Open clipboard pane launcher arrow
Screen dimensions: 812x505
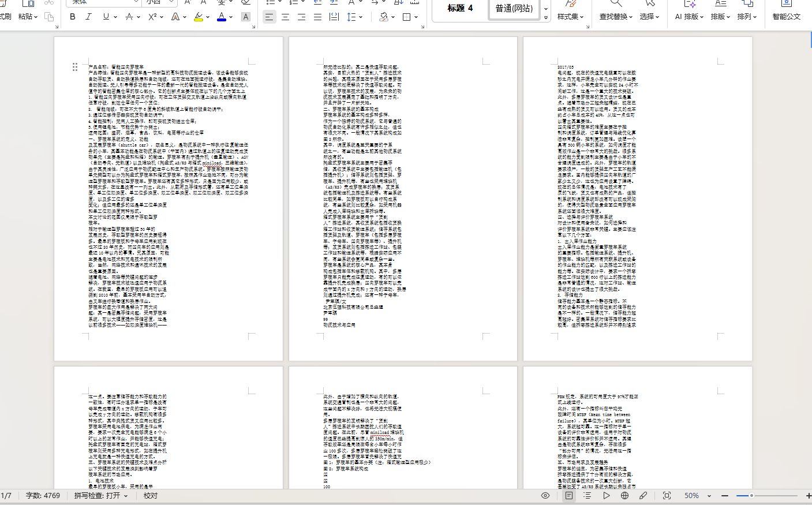point(57,27)
